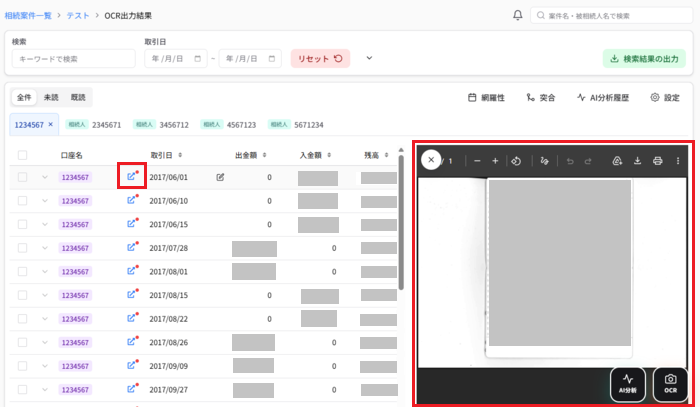Zoom in on the document viewer

(495, 161)
